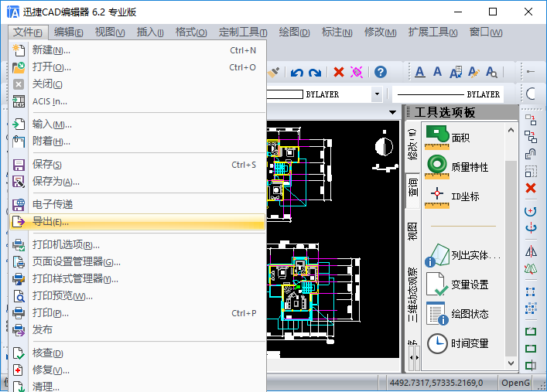Choose 保存为(A) from the File menu
Image resolution: width=547 pixels, height=392 pixels.
click(138, 182)
